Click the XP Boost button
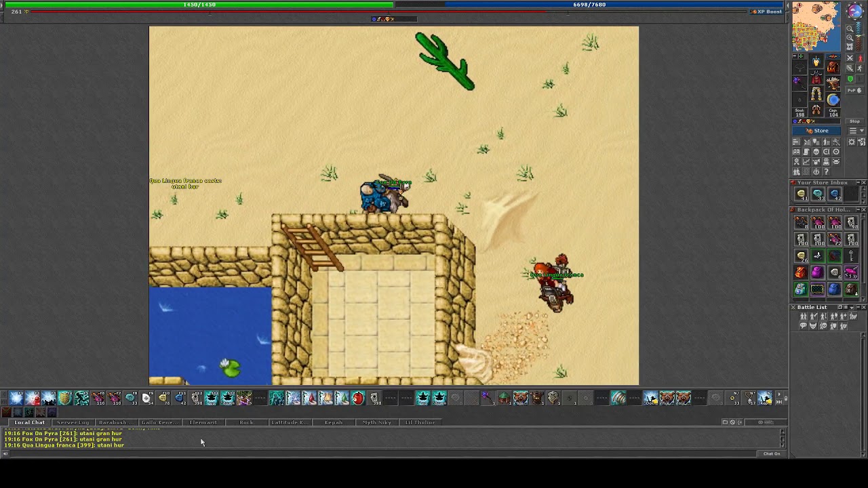Image resolution: width=868 pixels, height=488 pixels. pyautogui.click(x=767, y=12)
